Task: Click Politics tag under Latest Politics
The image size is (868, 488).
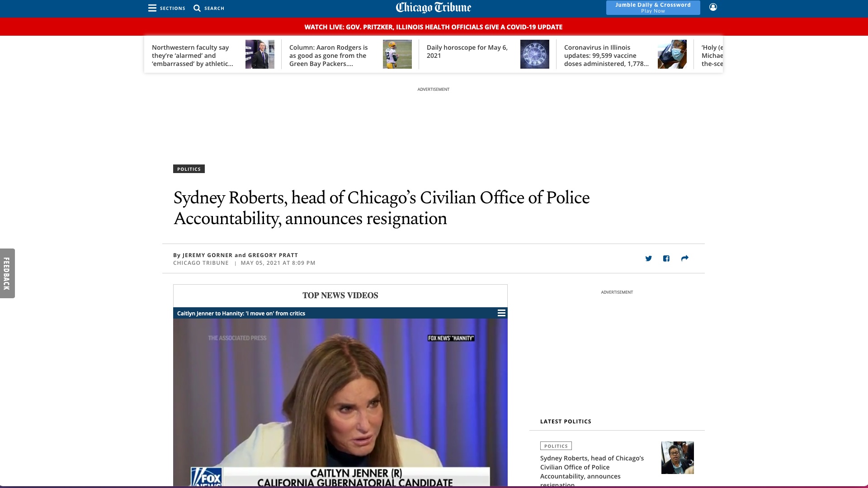Action: point(556,446)
